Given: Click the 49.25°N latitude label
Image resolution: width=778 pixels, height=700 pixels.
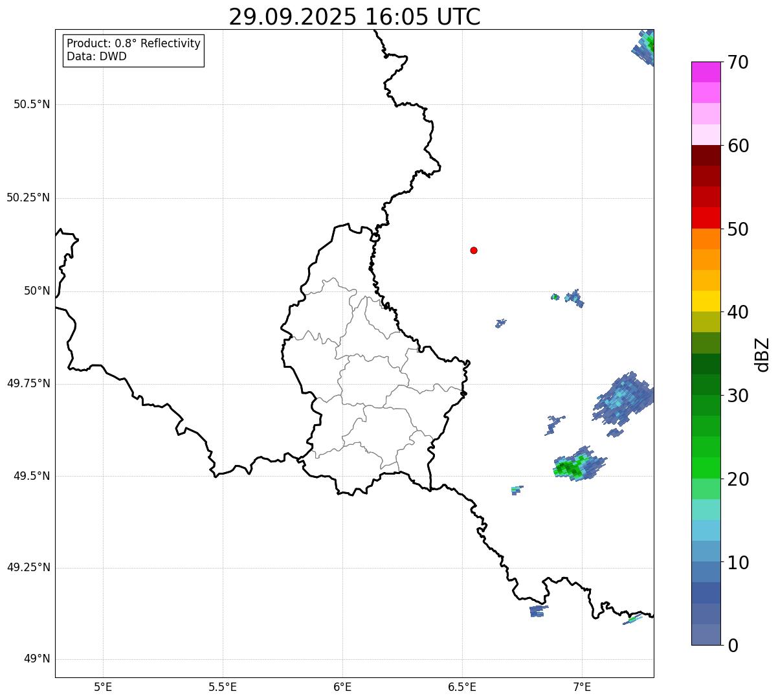Looking at the screenshot, I should [28, 567].
